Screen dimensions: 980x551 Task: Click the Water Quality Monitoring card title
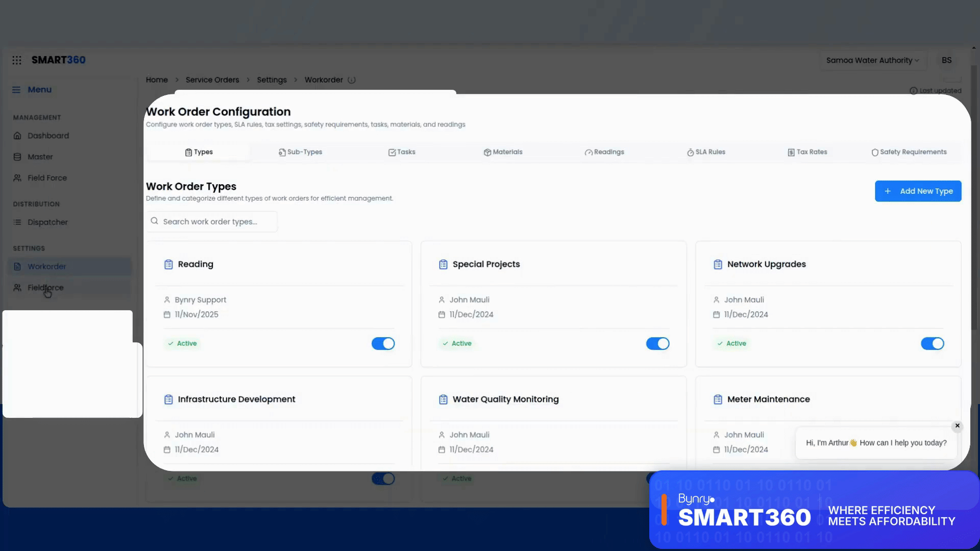pos(505,399)
